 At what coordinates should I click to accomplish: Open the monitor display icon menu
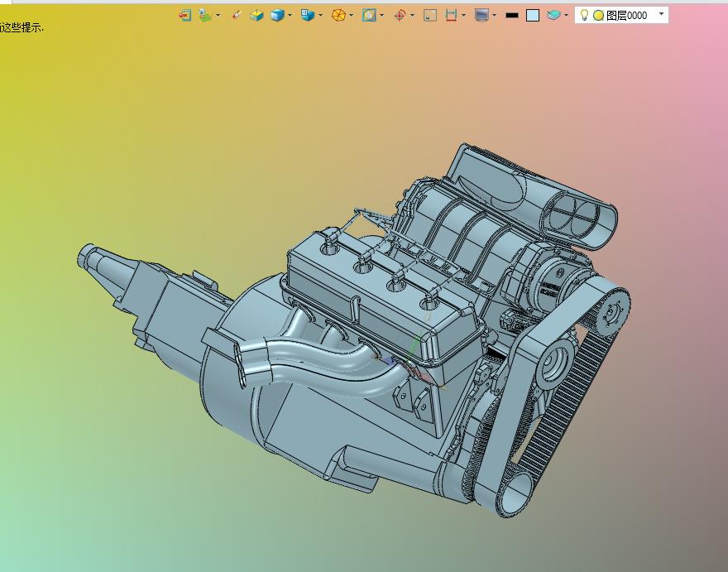(482, 15)
